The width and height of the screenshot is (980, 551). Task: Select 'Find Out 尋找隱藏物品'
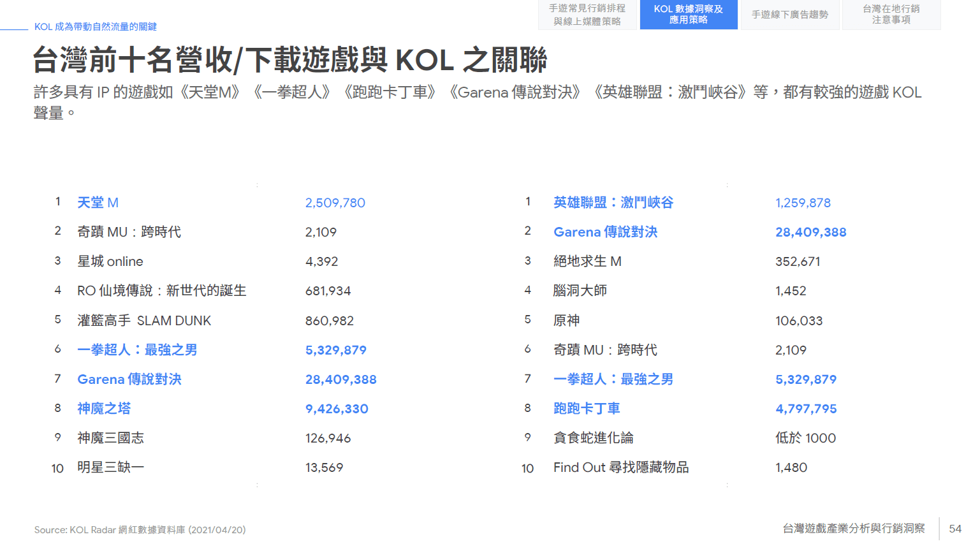(x=621, y=467)
